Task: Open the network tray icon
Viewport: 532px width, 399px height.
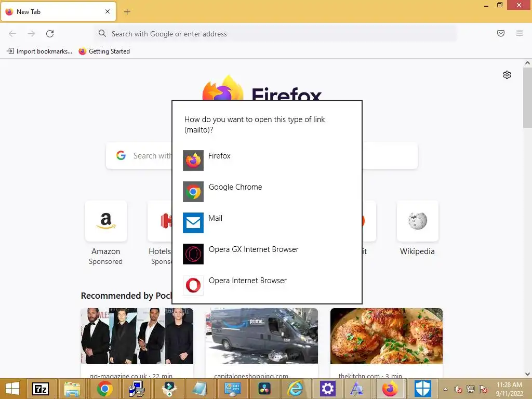Action: click(x=471, y=389)
